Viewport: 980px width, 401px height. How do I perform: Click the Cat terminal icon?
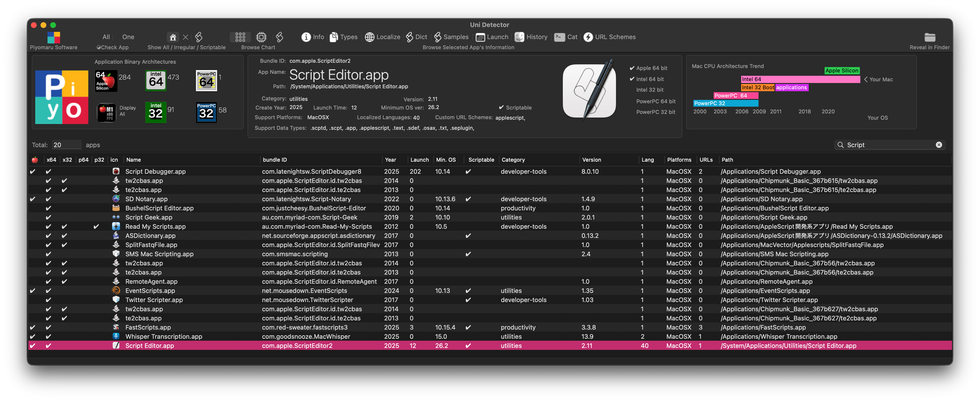559,37
